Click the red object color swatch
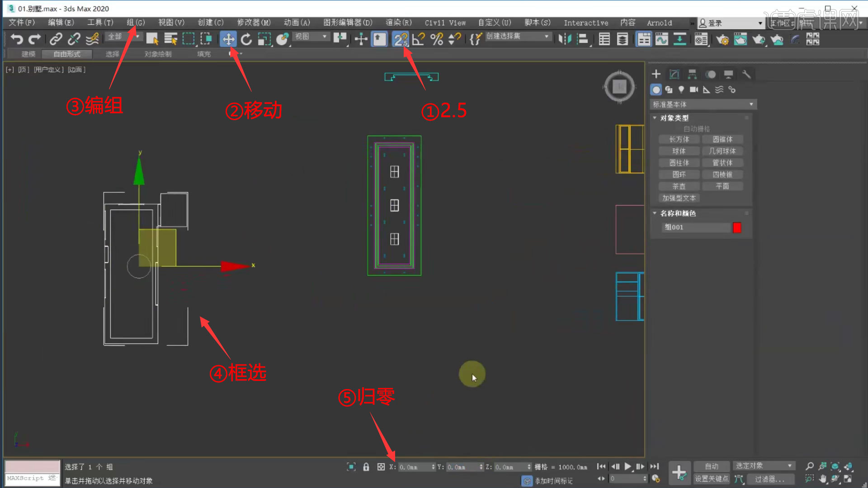868x488 pixels. (737, 227)
